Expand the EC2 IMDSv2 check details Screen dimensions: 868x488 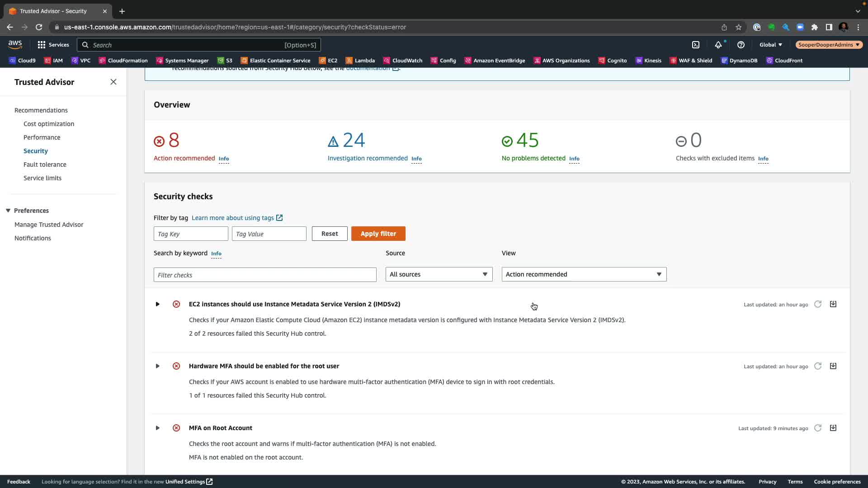[x=157, y=304]
